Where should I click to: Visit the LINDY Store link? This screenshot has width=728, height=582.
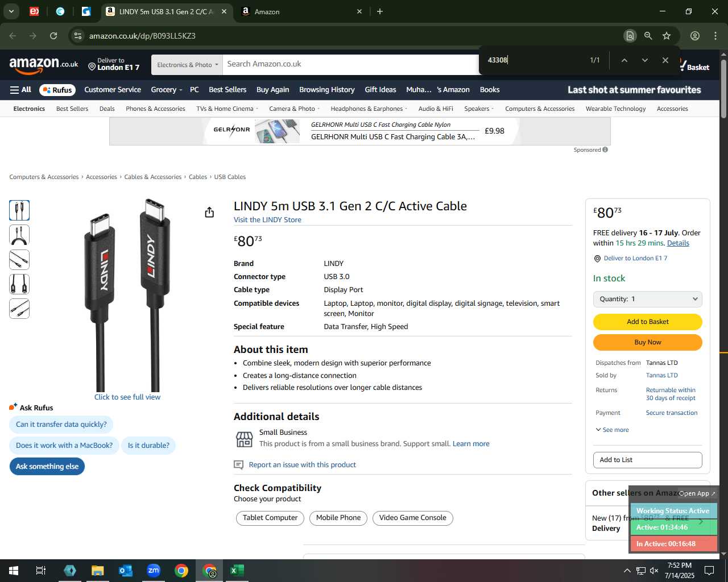coord(267,220)
